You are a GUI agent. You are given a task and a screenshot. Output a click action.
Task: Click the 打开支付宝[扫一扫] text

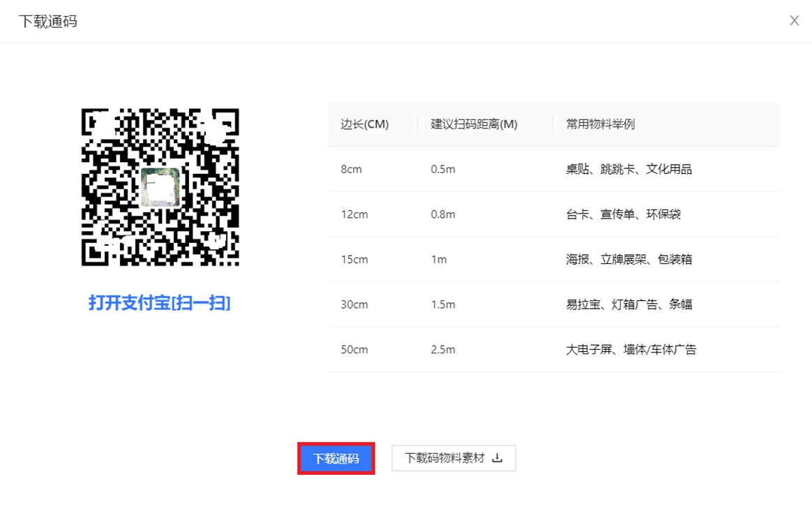pyautogui.click(x=160, y=303)
